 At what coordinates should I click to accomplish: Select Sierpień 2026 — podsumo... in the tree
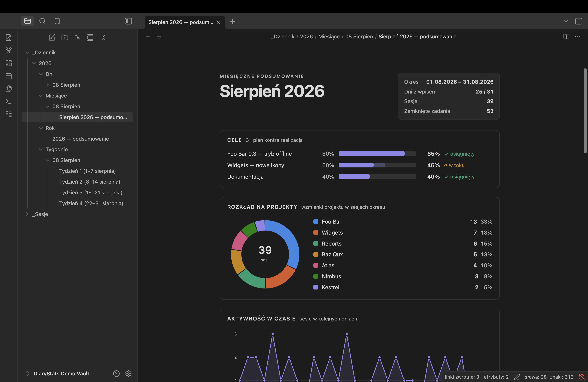point(78,117)
